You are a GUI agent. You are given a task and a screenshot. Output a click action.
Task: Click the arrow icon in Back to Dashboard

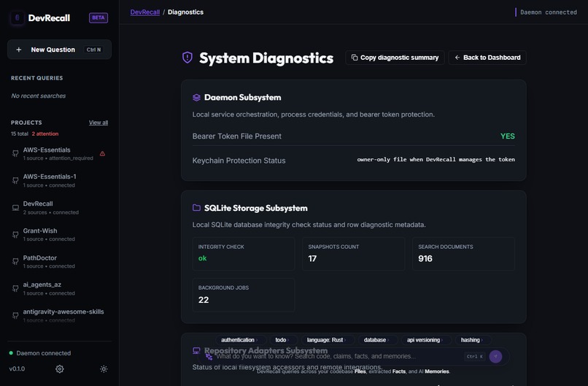click(457, 58)
